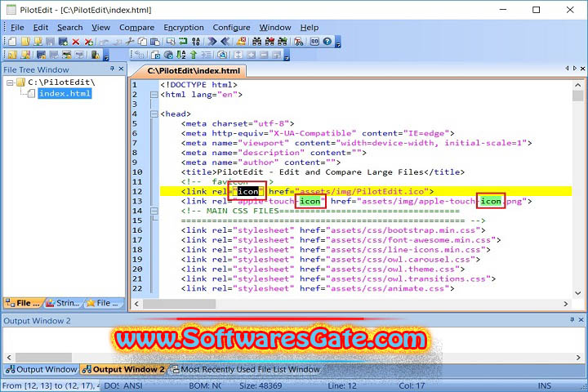Collapse the html tag fold on line 2
The image size is (588, 392).
[154, 95]
